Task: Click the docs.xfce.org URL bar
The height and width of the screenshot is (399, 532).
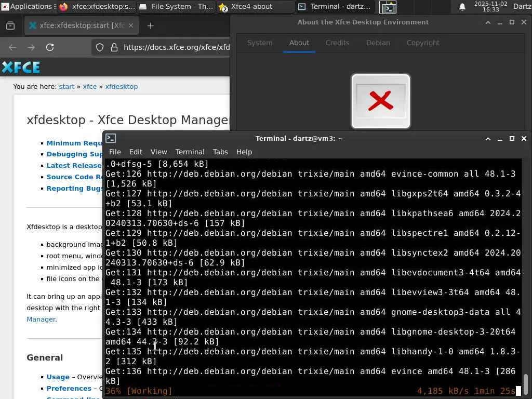Action: tap(177, 47)
